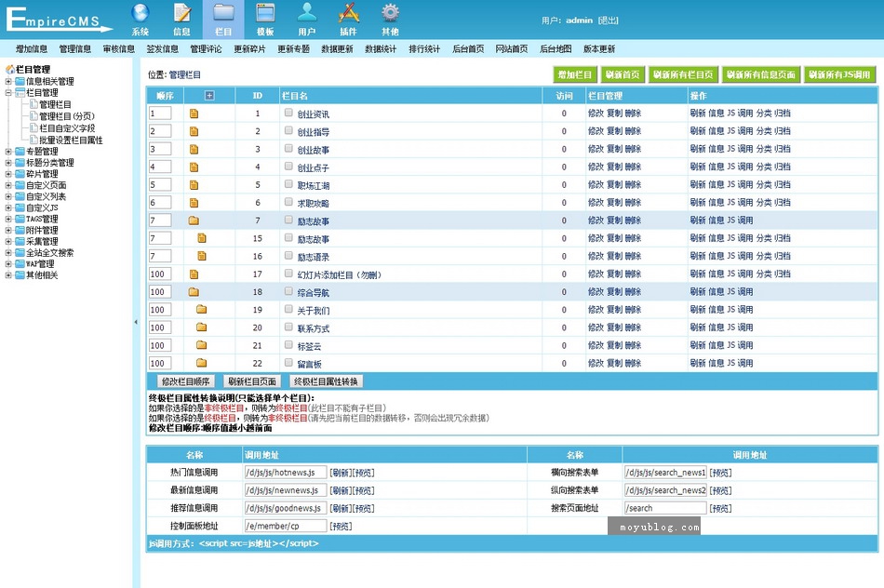Click the folder icon in the ID 7 励志故事 row
Viewport: 884px width, 588px height.
(x=194, y=220)
